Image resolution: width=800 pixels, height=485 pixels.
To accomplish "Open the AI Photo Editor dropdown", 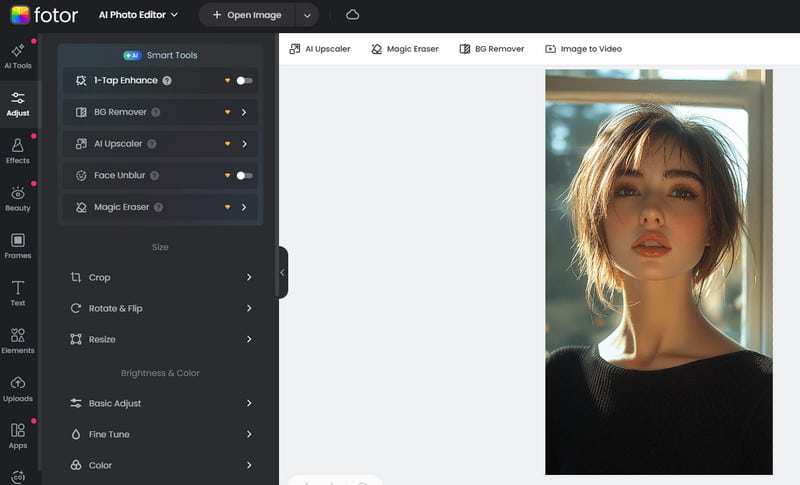I will 139,15.
